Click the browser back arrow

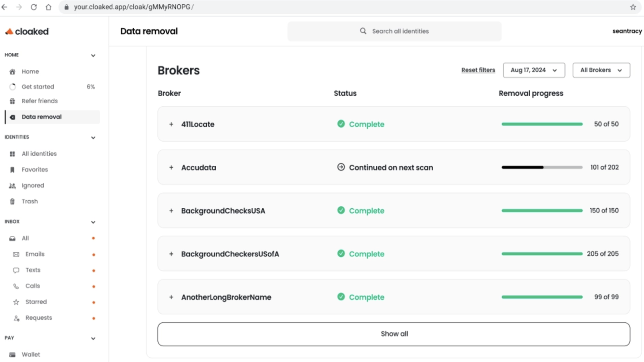point(4,7)
